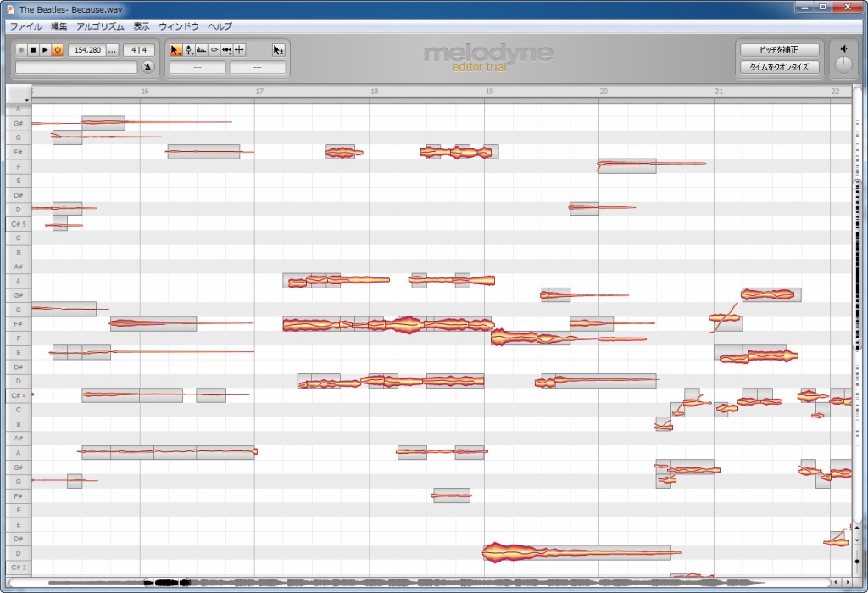Viewport: 868px width, 593px height.
Task: Click the タイムをクオンタイズ button
Action: (780, 67)
